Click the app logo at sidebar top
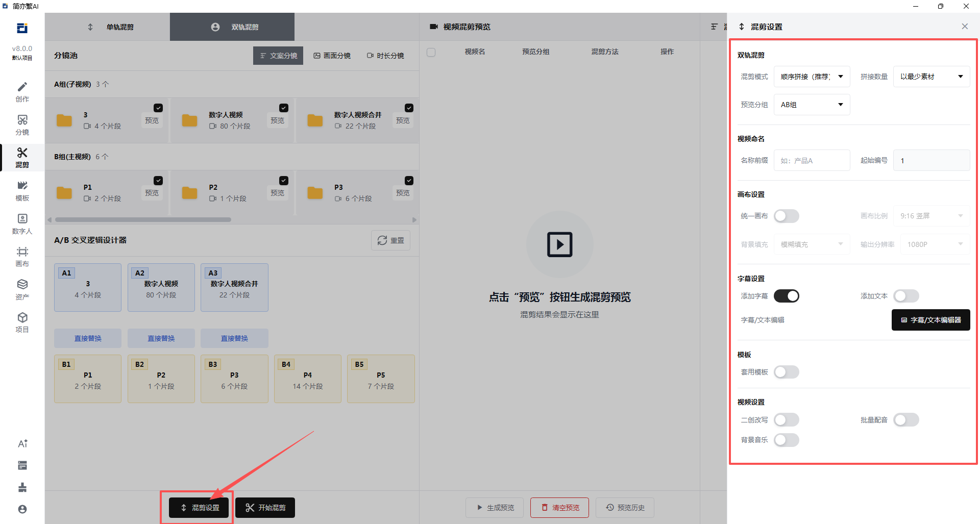Screen dimensions: 980x524 pos(22,28)
